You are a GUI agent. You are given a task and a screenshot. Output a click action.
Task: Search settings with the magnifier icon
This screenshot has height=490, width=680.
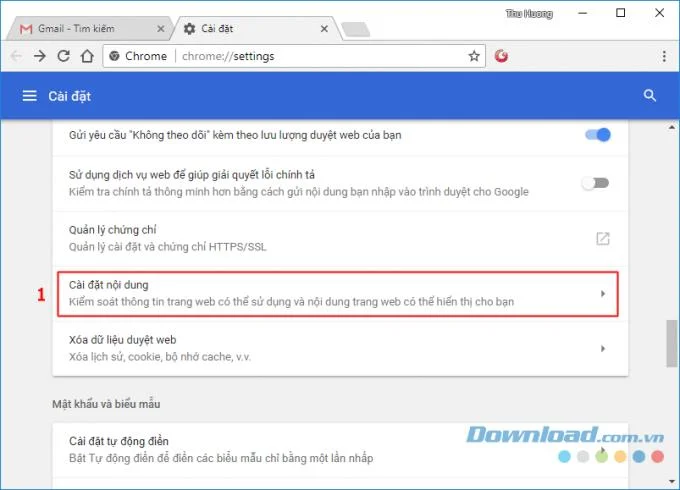[649, 95]
